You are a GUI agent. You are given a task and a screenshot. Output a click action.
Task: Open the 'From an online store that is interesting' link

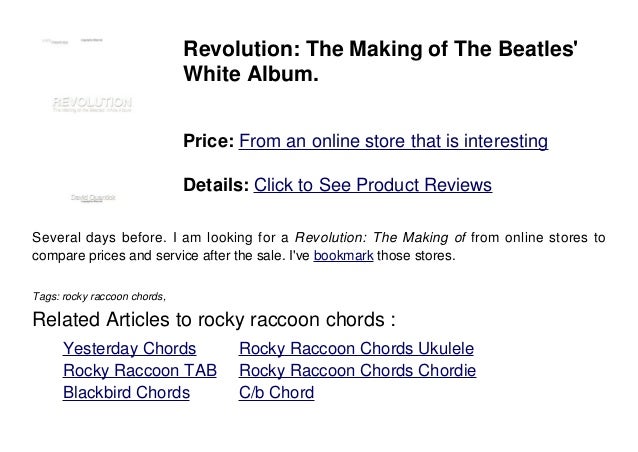(x=393, y=141)
